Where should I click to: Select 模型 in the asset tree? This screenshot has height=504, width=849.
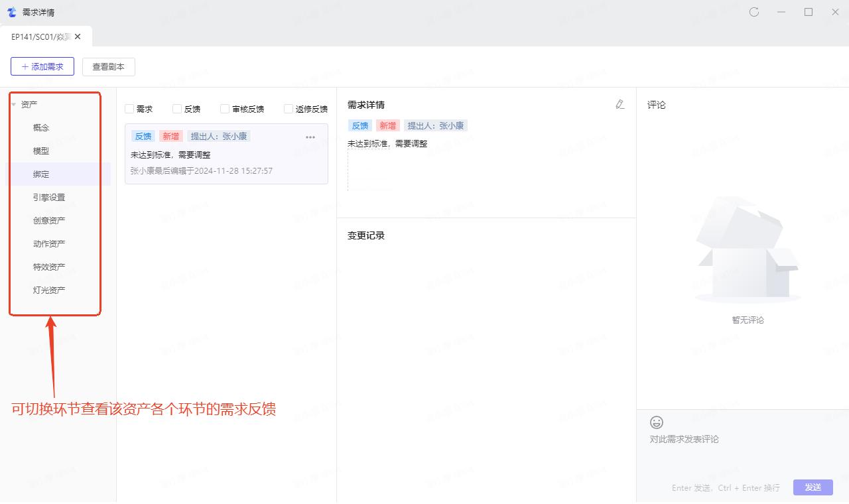[41, 151]
